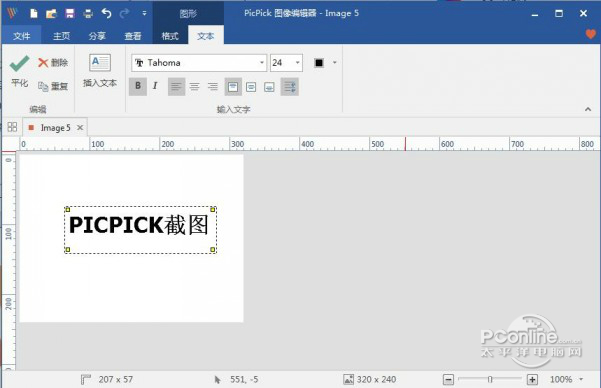Viewport: 601px width, 388px height.
Task: Click top-right handle of text box
Action: point(213,209)
